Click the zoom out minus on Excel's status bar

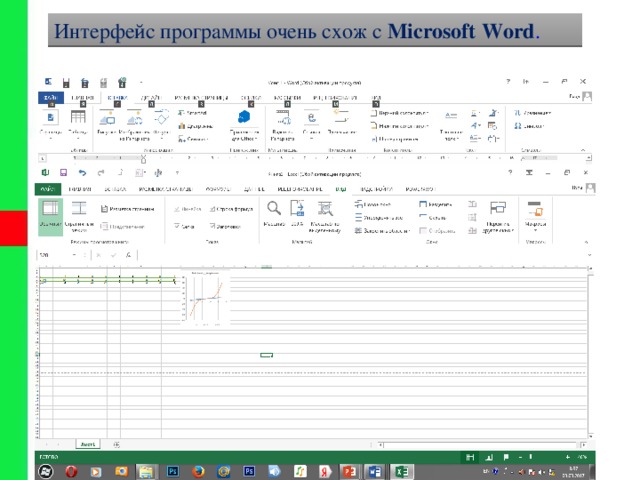520,457
